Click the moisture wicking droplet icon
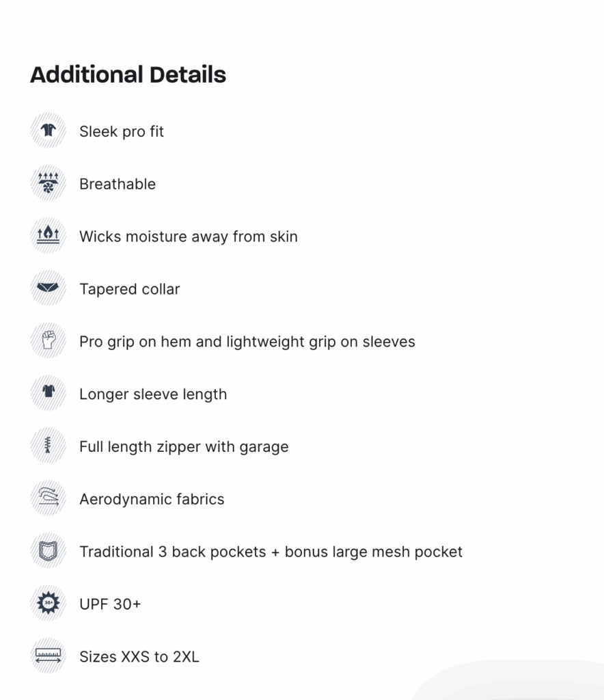 49,235
